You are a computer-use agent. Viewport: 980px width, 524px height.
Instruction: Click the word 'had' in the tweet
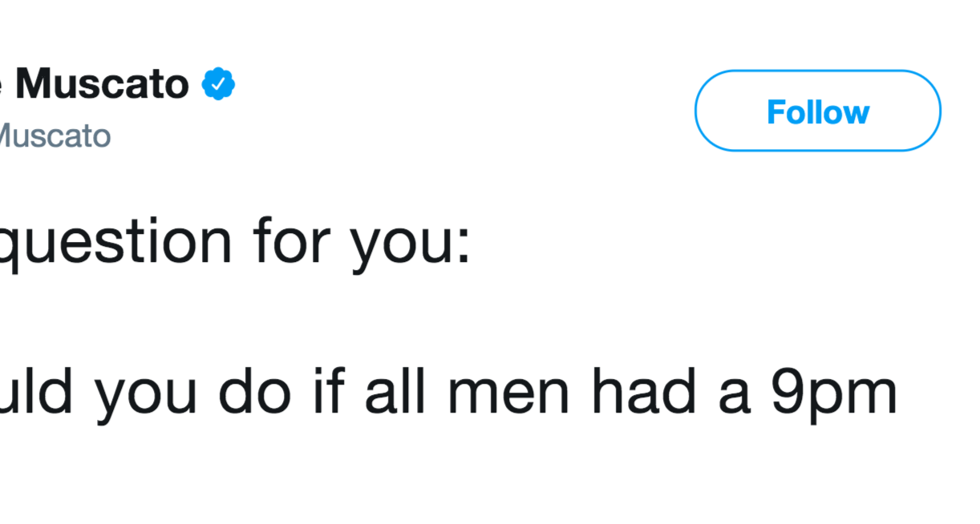tap(635, 394)
